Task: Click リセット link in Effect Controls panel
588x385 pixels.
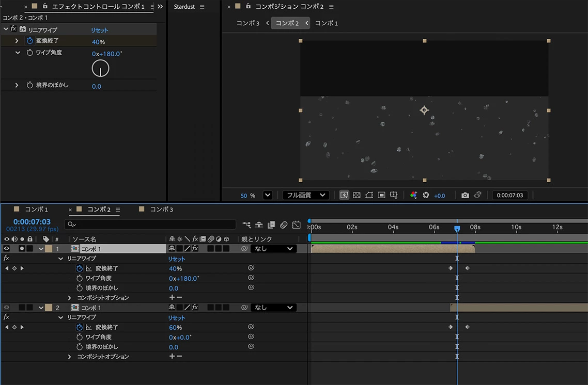Action: point(99,30)
